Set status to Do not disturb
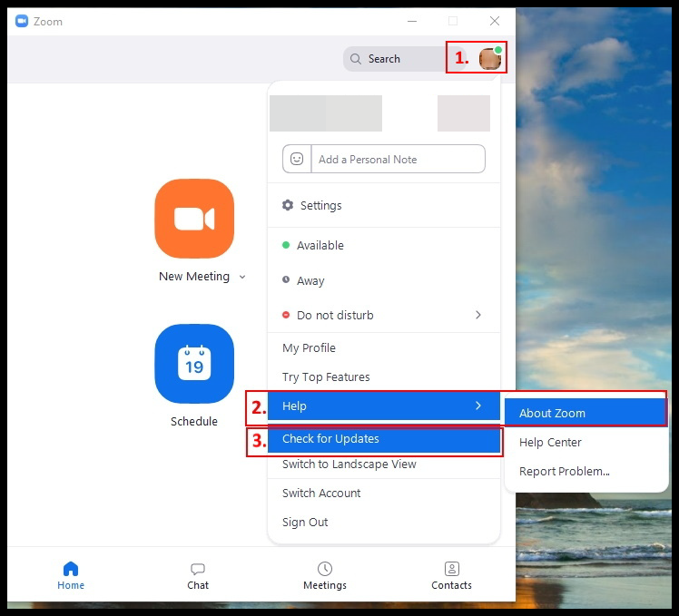The image size is (679, 616). click(334, 316)
